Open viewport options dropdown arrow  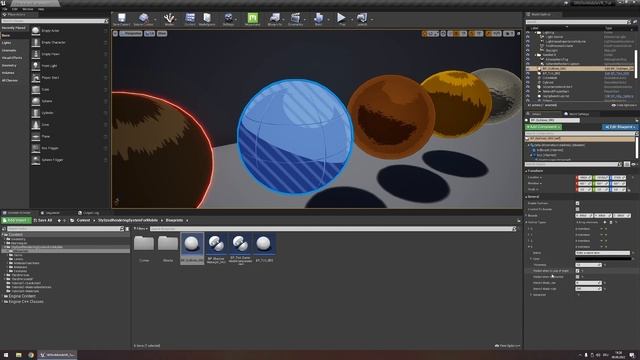[115, 33]
